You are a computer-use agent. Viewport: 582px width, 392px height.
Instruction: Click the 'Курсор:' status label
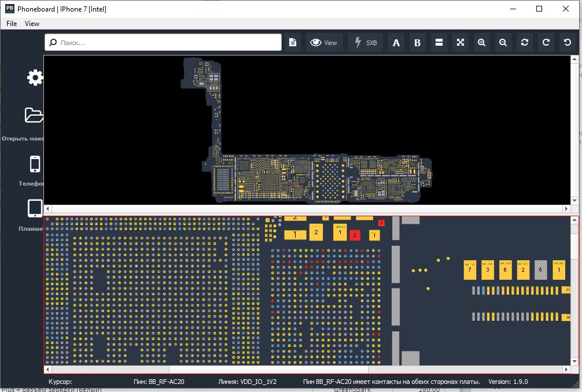60,382
